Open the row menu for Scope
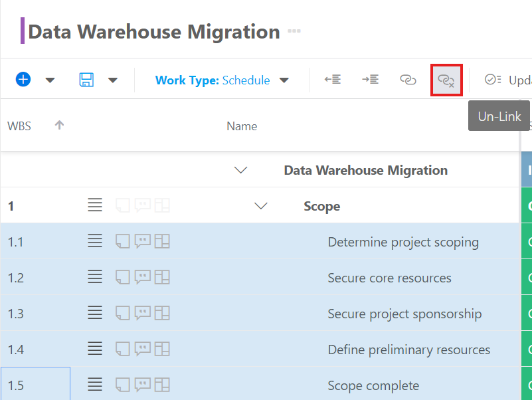 (x=95, y=205)
